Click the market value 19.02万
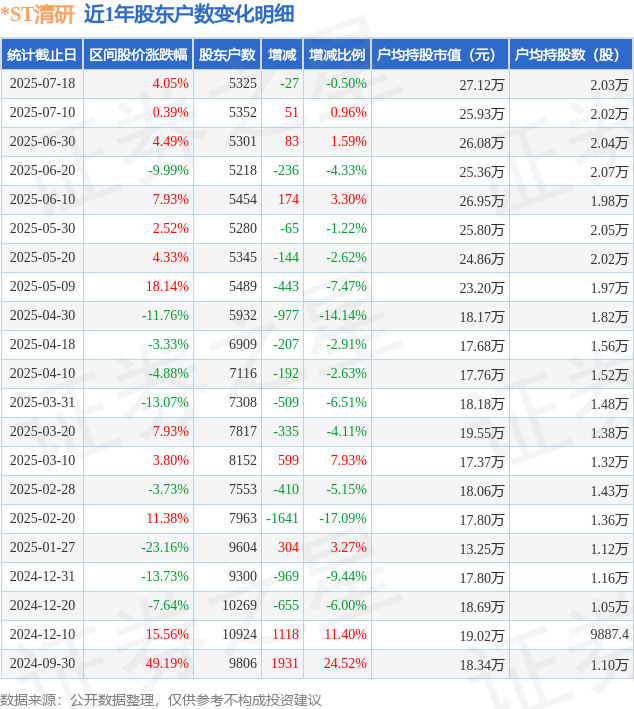Screen dimensions: 634x709 482,636
